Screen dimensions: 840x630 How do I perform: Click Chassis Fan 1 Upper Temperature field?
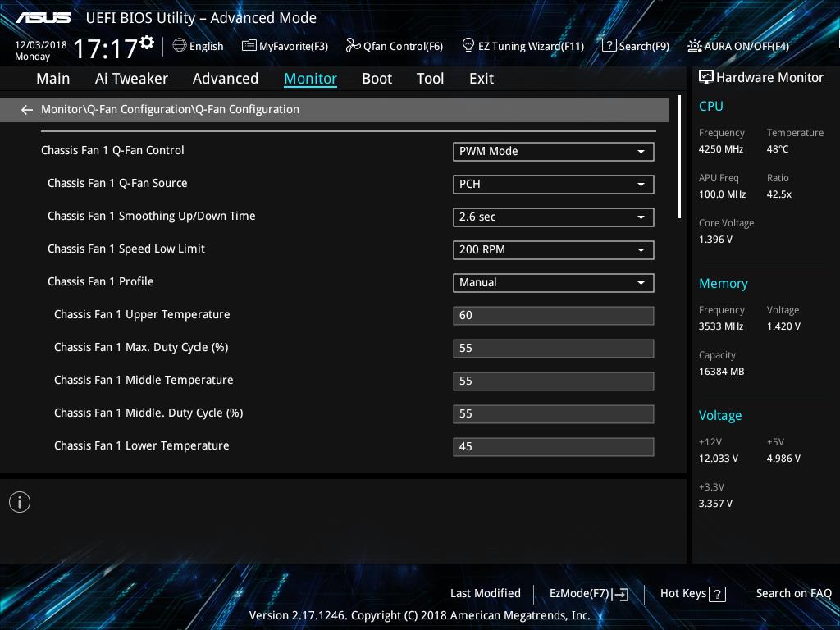(x=554, y=316)
